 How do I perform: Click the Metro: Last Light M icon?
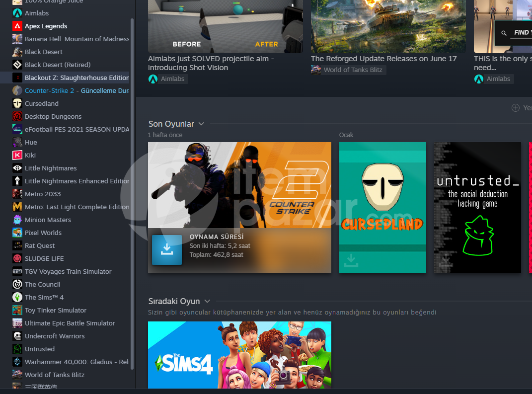pos(17,207)
